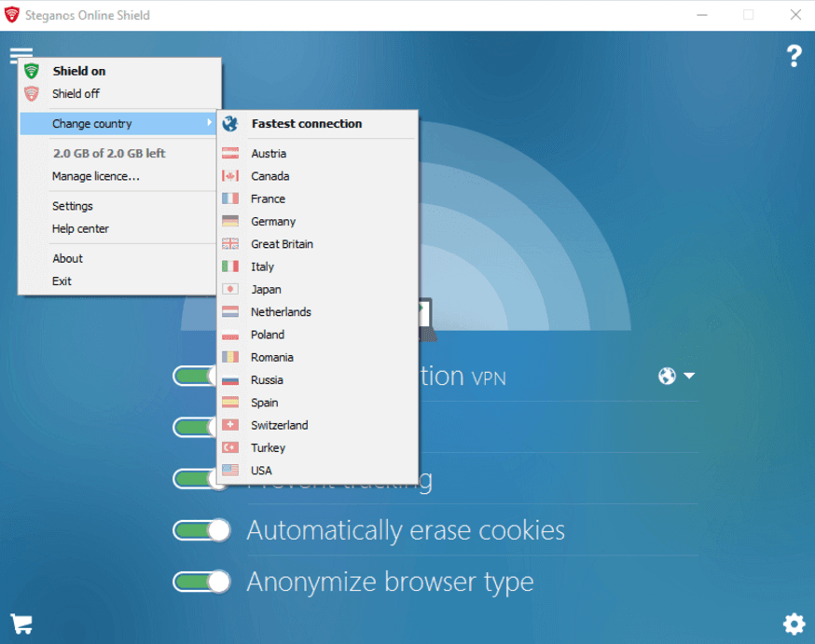Open the VPN country globe dropdown
Image resolution: width=815 pixels, height=644 pixels.
(x=676, y=376)
